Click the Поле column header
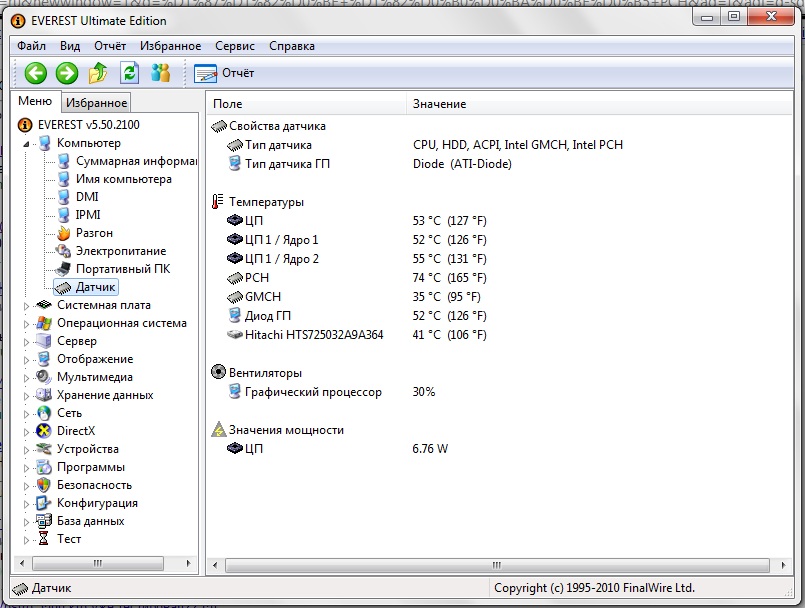Viewport: 805px width, 608px height. coord(306,104)
